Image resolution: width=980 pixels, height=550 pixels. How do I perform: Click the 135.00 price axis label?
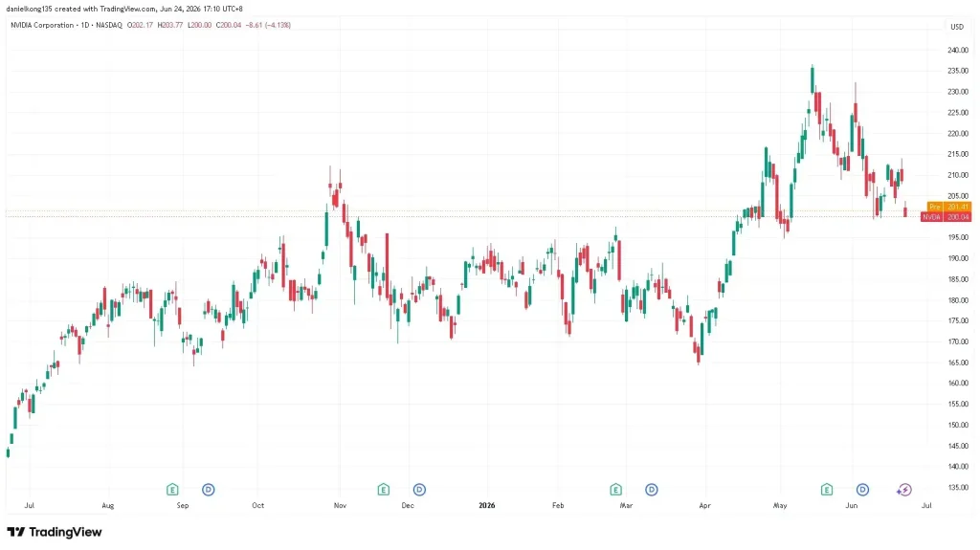[957, 488]
